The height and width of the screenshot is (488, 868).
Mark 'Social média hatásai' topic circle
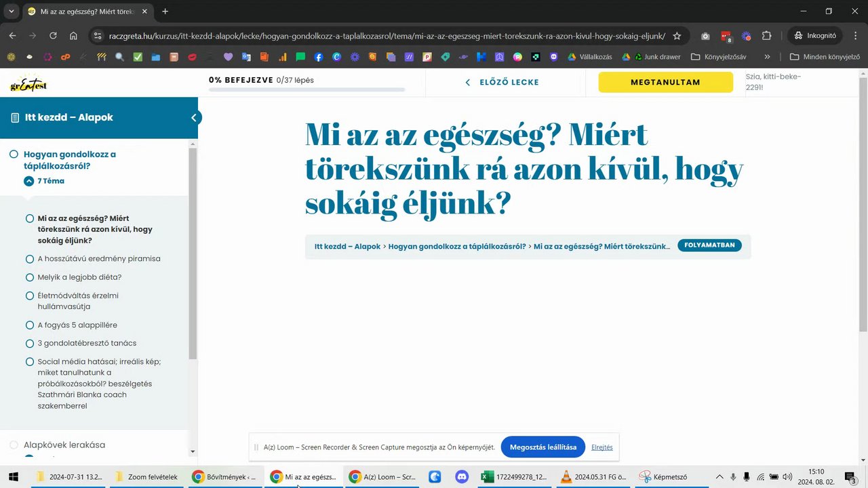click(29, 362)
